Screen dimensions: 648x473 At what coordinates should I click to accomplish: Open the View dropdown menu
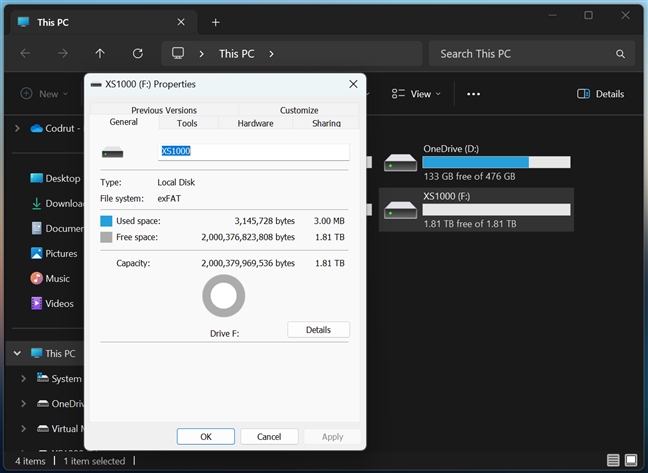416,94
